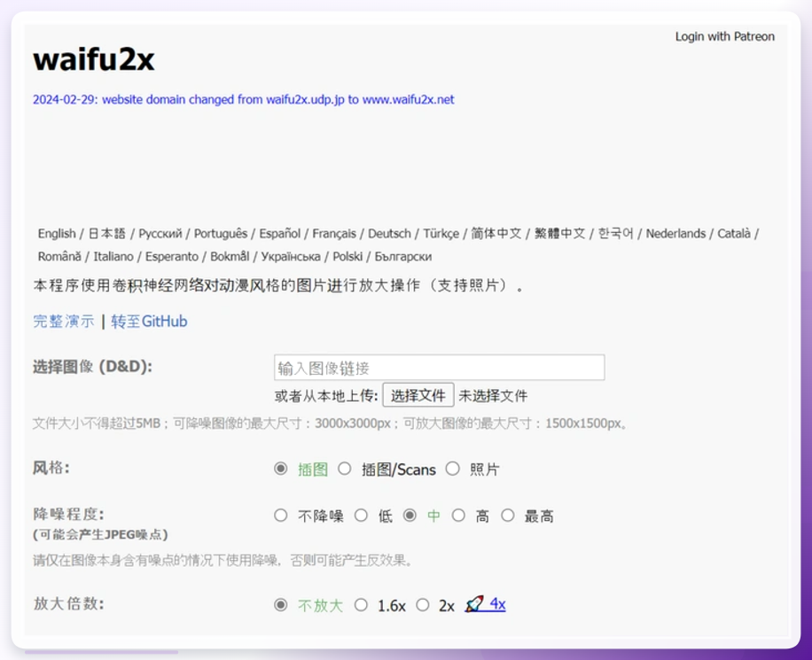Switch language to 繁體中文
812x660 pixels.
click(x=560, y=234)
